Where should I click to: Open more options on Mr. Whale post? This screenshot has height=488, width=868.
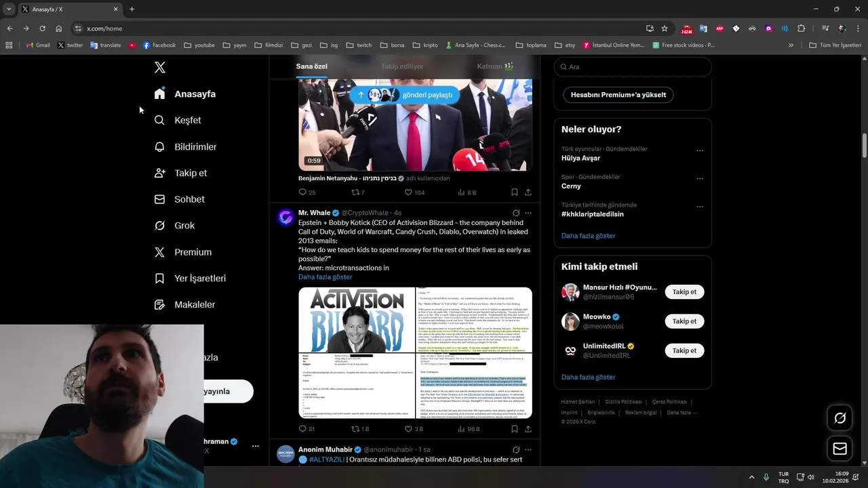click(x=528, y=213)
